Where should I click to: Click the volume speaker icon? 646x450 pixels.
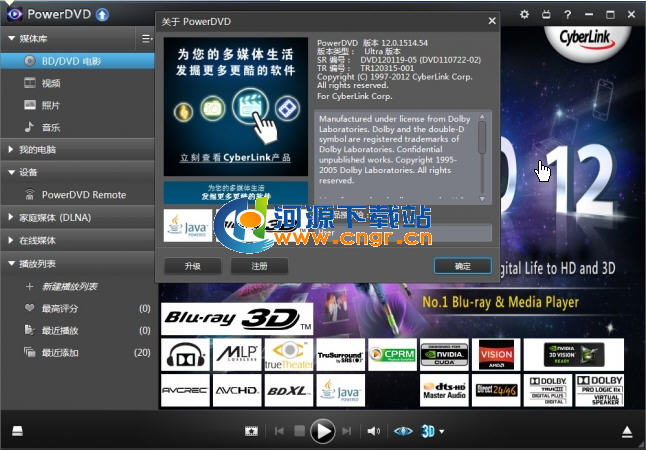click(373, 431)
